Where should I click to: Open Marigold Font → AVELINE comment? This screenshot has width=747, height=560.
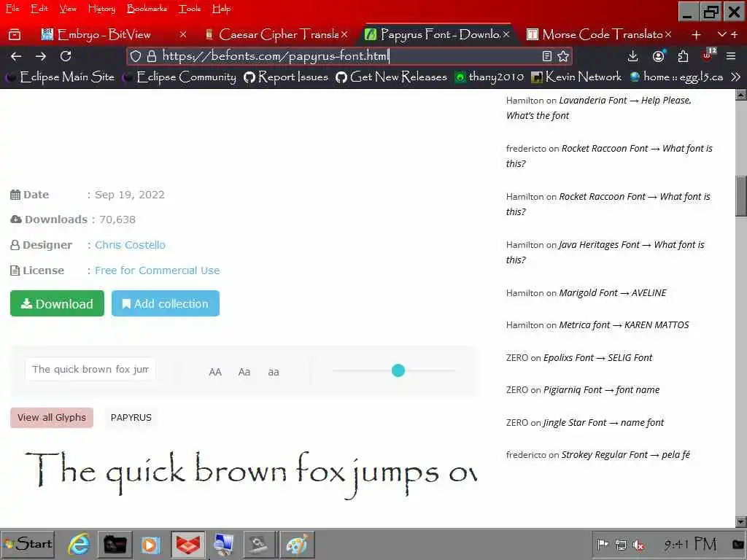point(613,293)
